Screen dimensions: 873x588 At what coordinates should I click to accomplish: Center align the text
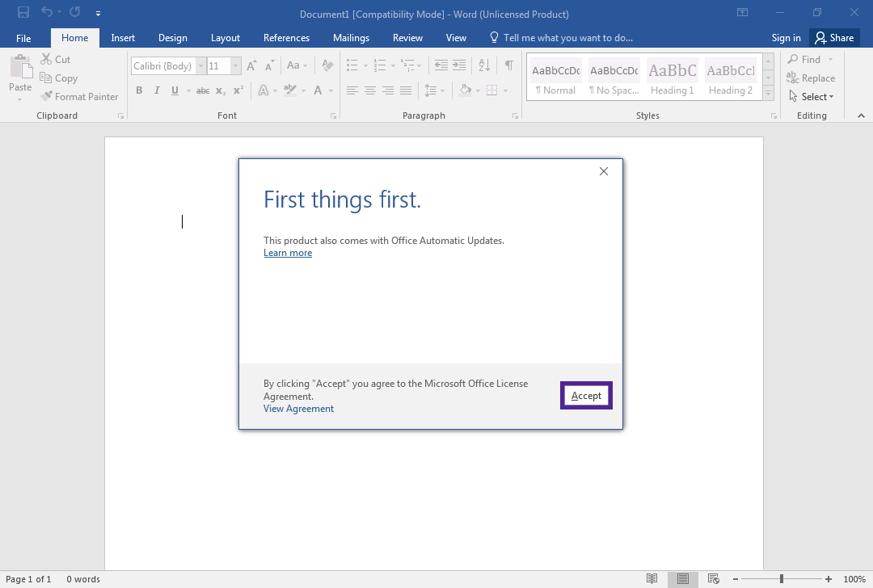(x=369, y=90)
